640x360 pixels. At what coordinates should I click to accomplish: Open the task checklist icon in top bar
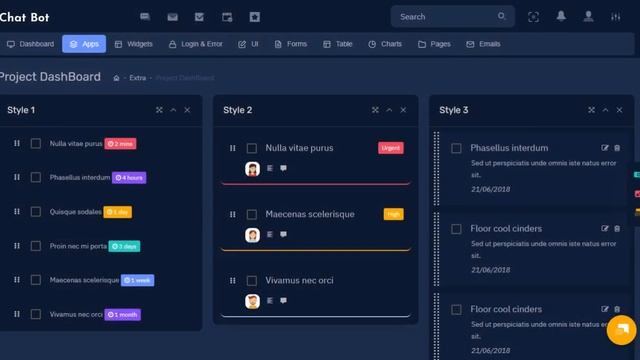click(199, 17)
